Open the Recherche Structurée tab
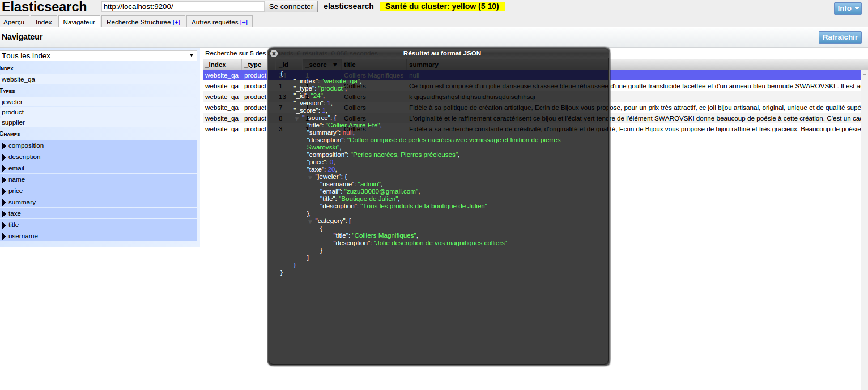868x390 pixels. coord(143,22)
